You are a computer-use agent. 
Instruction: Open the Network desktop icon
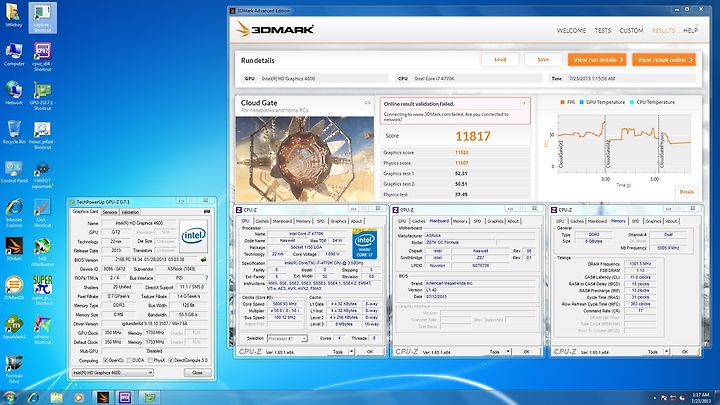point(14,93)
